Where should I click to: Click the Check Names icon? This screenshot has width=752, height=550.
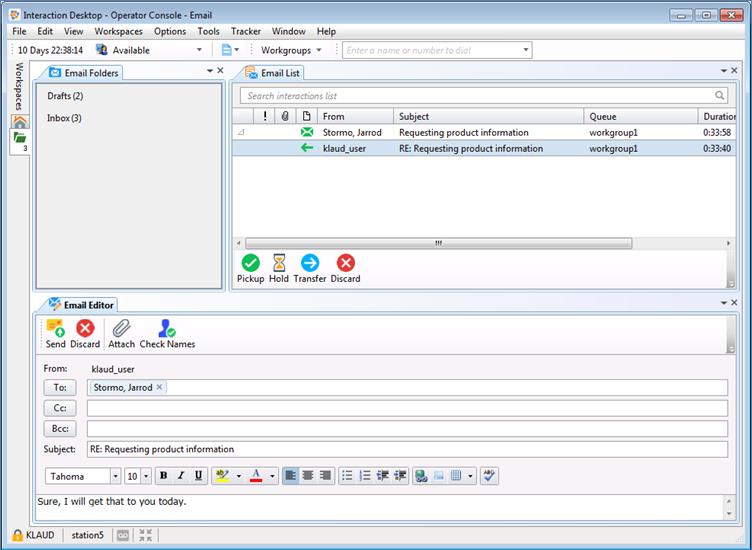pos(167,328)
